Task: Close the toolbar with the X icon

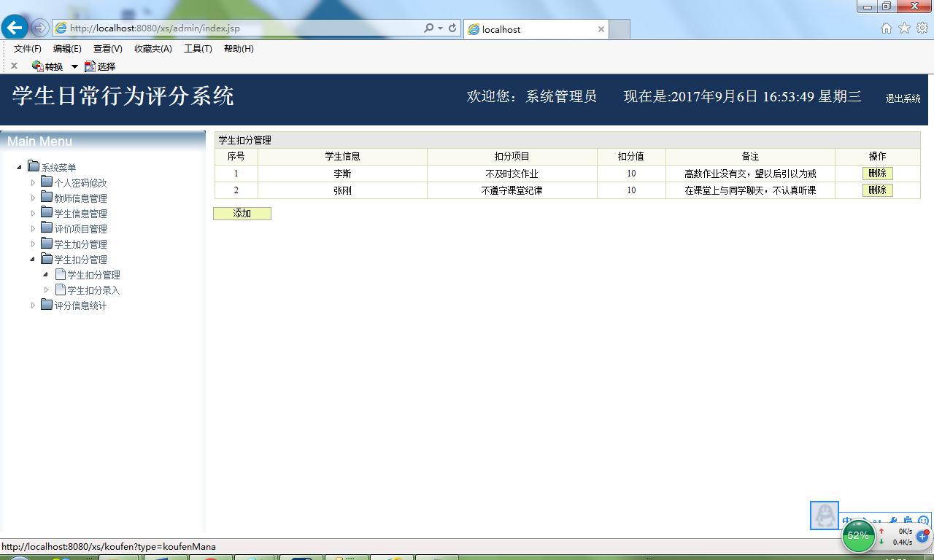Action: click(x=14, y=66)
